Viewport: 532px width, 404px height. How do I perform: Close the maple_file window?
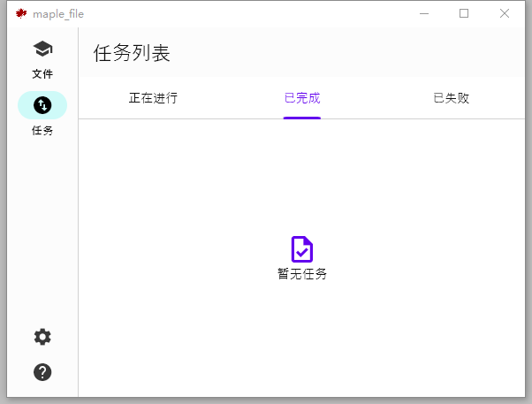pos(505,14)
